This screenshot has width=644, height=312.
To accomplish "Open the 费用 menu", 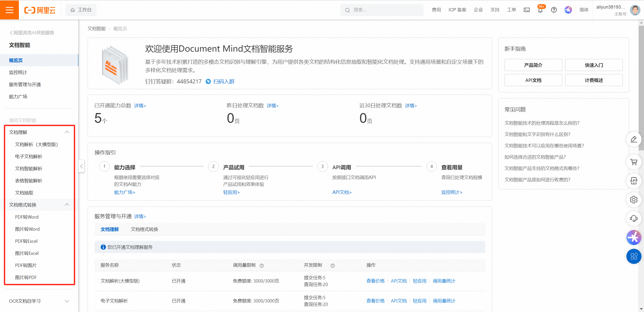I will (x=436, y=10).
